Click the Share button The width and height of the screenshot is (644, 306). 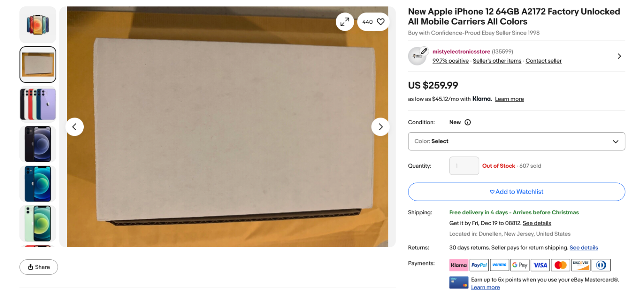[39, 267]
